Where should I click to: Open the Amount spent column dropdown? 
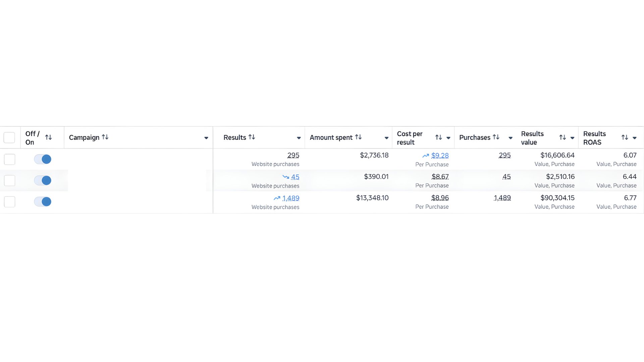386,138
